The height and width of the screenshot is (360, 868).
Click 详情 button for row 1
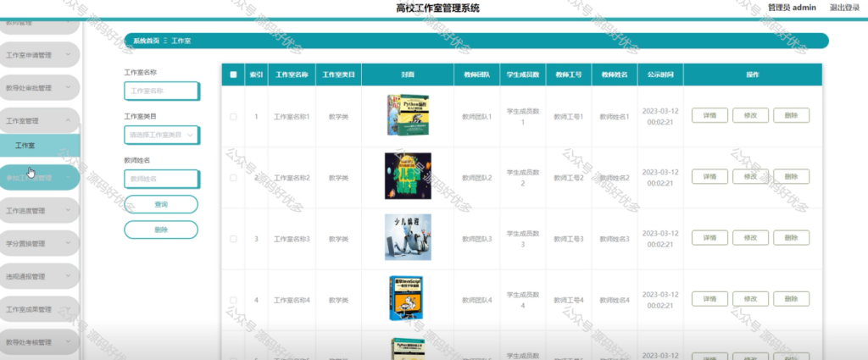(x=709, y=115)
